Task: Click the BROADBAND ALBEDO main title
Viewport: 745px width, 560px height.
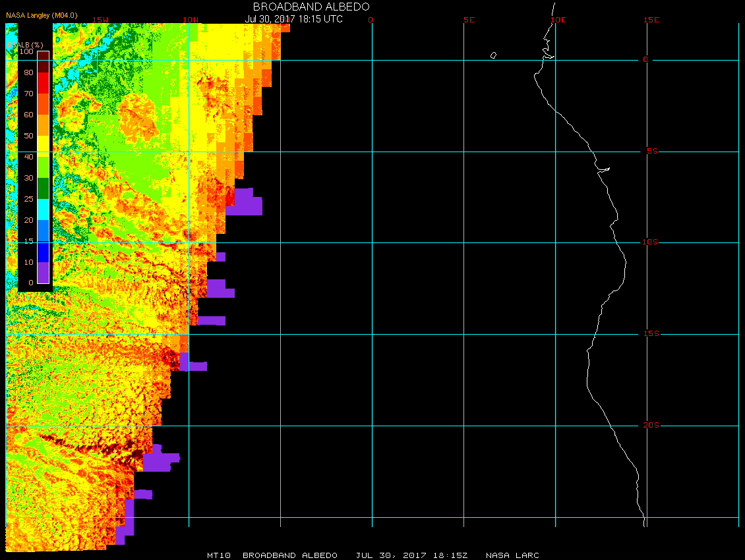Action: click(311, 7)
